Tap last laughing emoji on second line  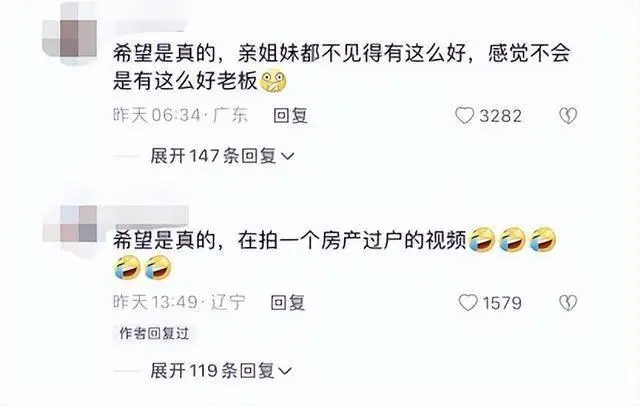[158, 268]
